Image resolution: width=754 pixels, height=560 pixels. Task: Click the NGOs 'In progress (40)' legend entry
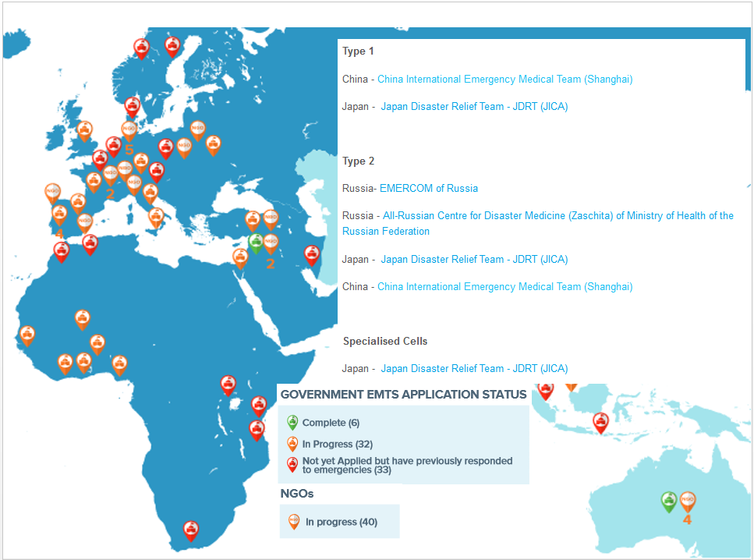(333, 522)
